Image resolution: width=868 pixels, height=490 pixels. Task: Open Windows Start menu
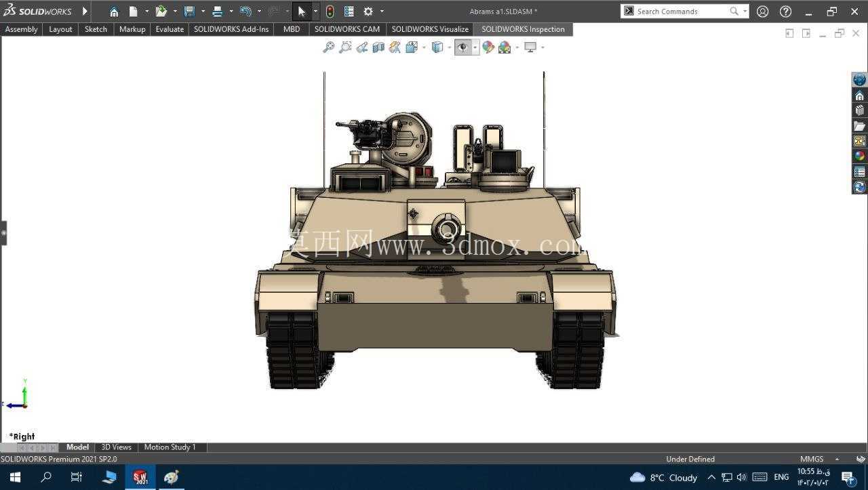[x=16, y=477]
